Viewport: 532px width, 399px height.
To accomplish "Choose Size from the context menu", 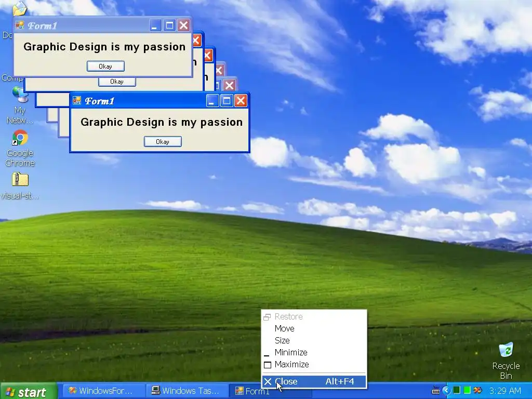I will [314, 340].
